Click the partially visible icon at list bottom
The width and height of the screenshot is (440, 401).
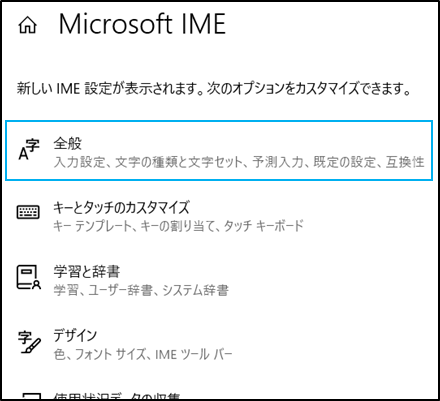[x=32, y=396]
